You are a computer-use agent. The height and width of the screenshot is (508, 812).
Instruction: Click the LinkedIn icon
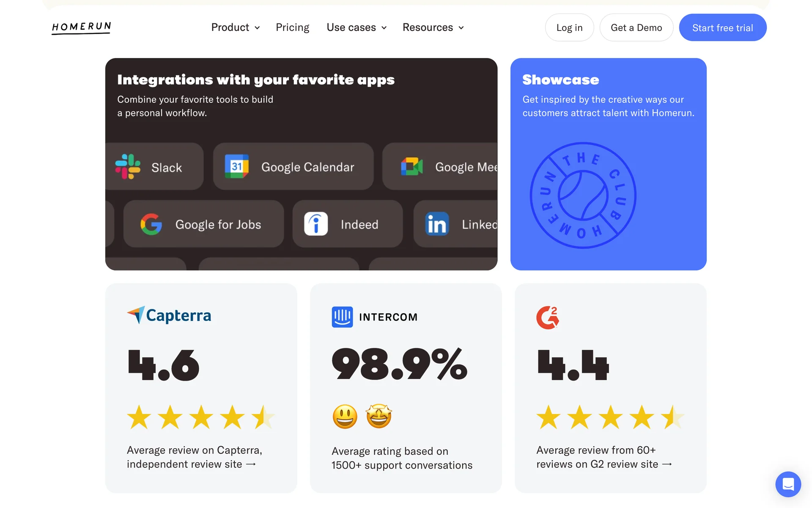coord(437,224)
